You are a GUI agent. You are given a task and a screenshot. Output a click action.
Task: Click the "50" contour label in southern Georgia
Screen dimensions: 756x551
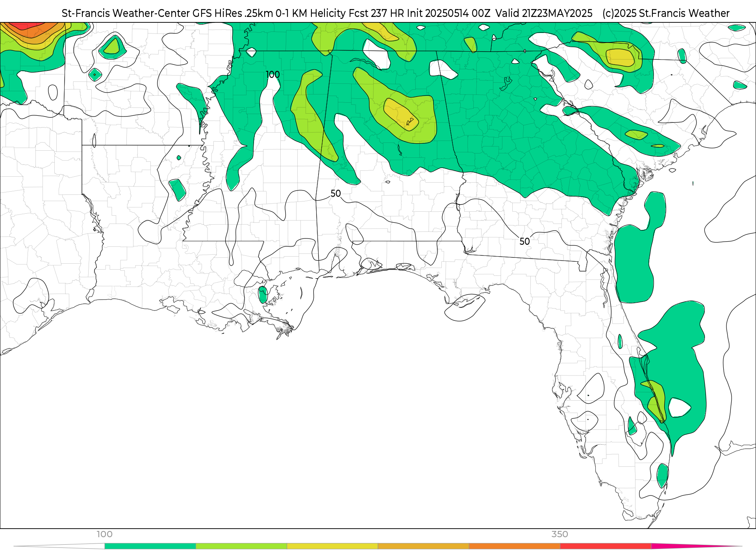tap(524, 241)
